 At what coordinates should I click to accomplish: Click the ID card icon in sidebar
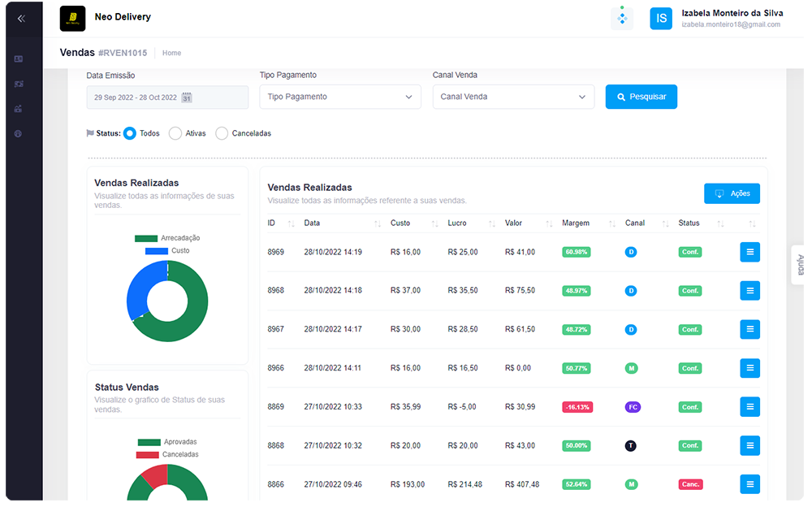[19, 59]
